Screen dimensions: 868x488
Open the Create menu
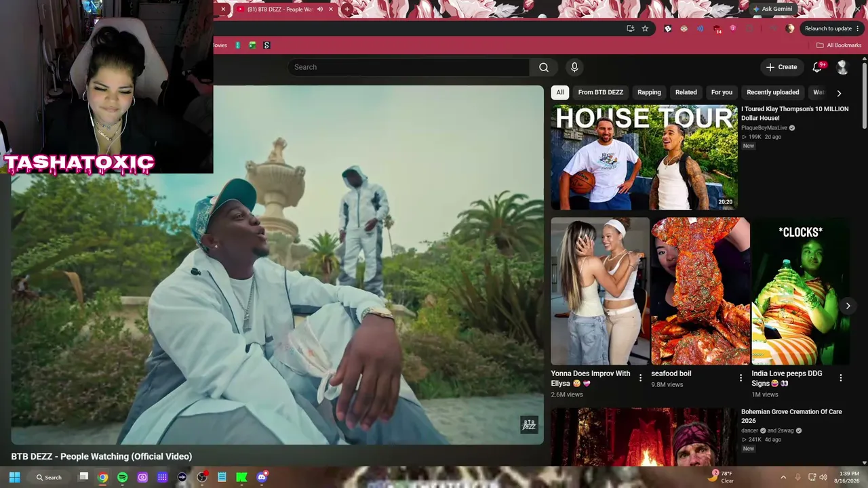(x=781, y=67)
